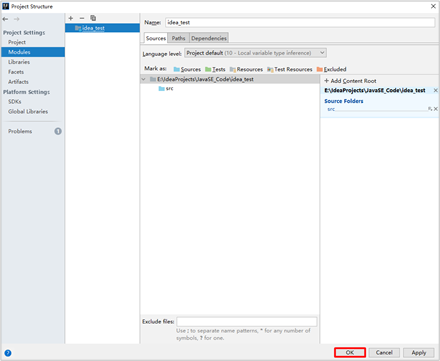Click the Source Folders heading
Image resolution: width=440 pixels, height=361 pixels.
(344, 101)
